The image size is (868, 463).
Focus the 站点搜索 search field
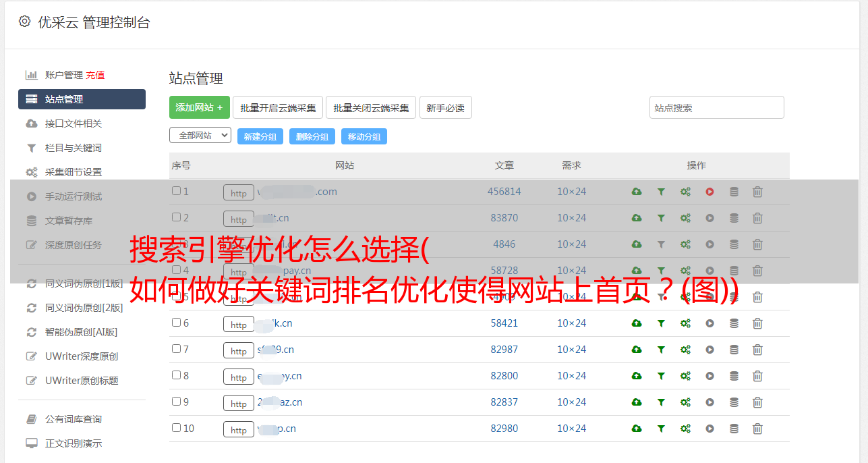click(x=717, y=107)
